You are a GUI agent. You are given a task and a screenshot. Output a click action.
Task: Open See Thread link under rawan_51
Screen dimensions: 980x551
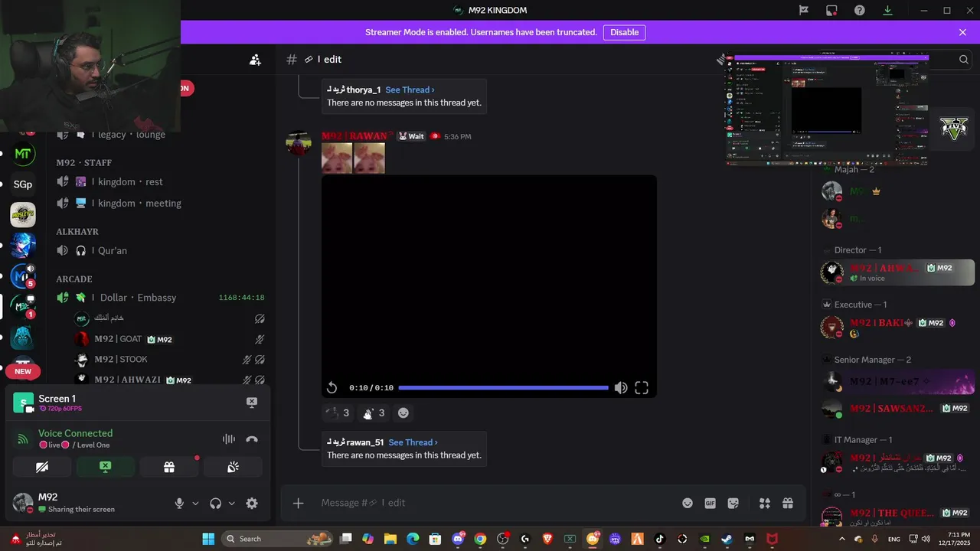(x=413, y=442)
